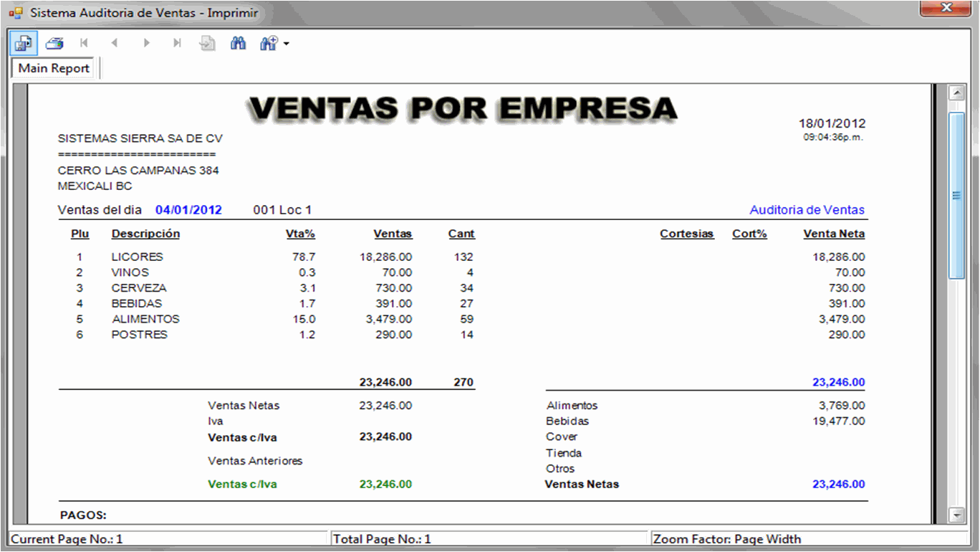Click the blue date 04/01/2012
Screen dimensions: 980x552
188,210
